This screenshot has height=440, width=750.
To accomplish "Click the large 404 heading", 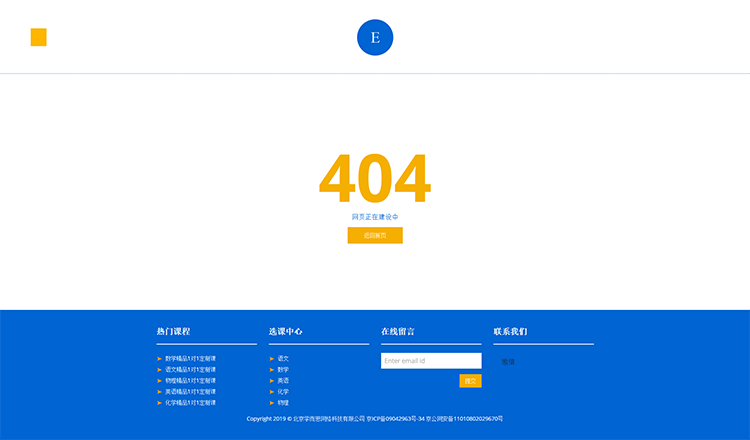I will [x=375, y=178].
